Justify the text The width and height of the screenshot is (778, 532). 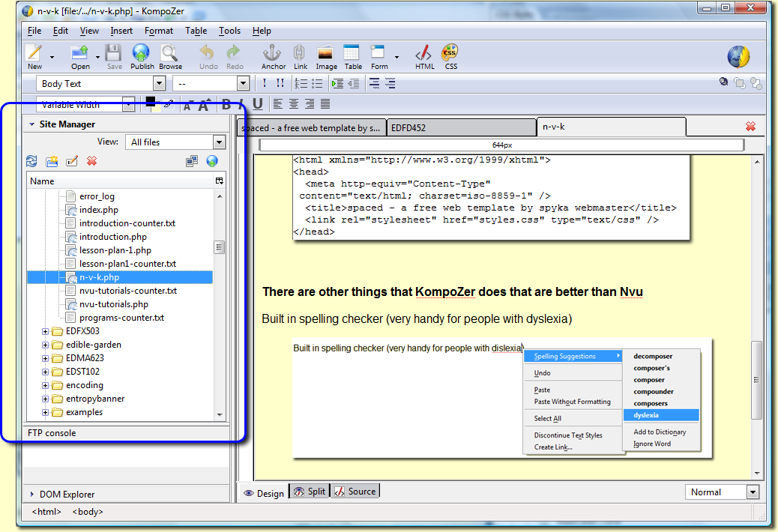pos(325,103)
